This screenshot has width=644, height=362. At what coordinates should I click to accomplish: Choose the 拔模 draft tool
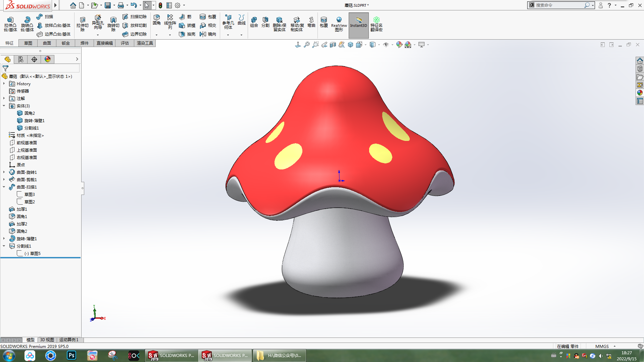187,25
